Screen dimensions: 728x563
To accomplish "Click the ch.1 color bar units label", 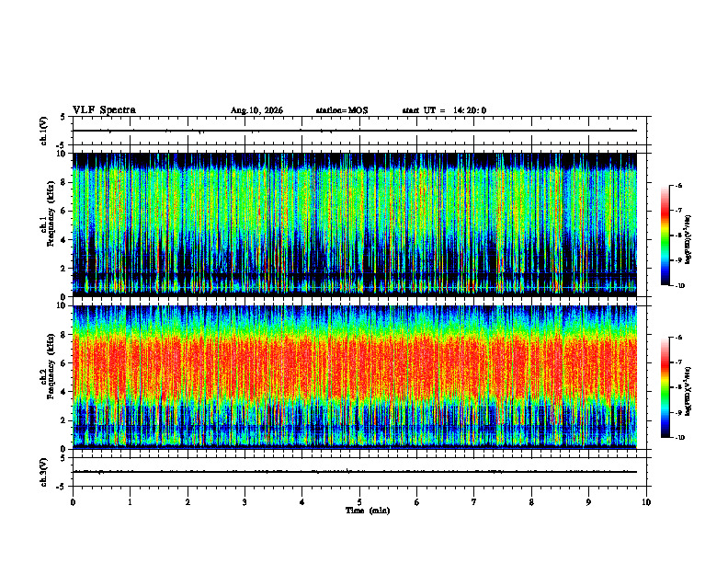I will (x=688, y=240).
